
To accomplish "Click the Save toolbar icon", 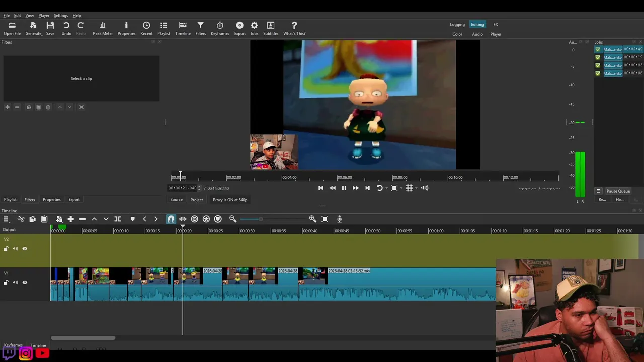I will point(50,29).
